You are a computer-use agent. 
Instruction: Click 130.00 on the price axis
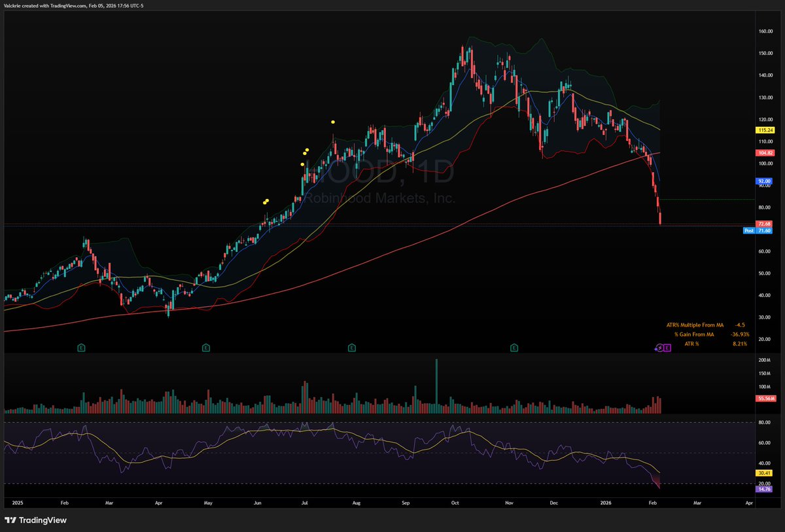coord(767,98)
